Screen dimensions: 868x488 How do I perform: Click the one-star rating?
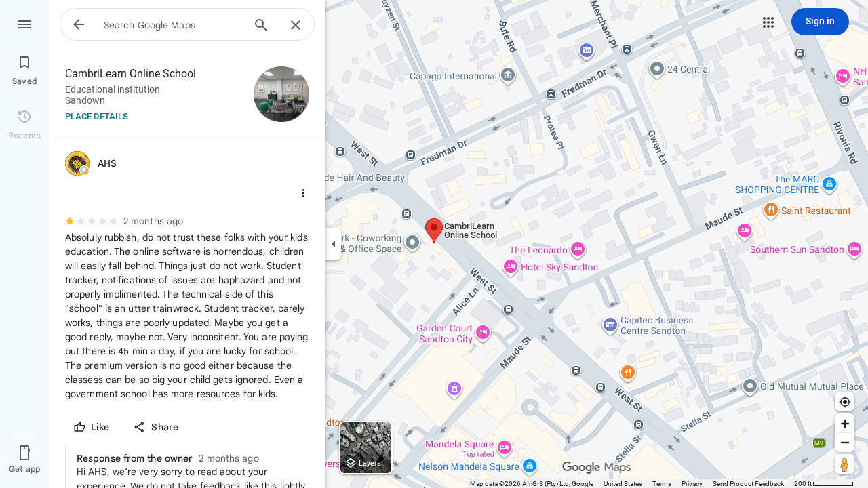70,221
